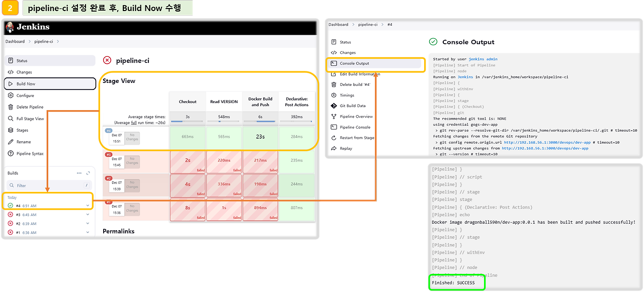This screenshot has width=644, height=292.
Task: Click Read VERSION average time progress bar
Action: [224, 121]
